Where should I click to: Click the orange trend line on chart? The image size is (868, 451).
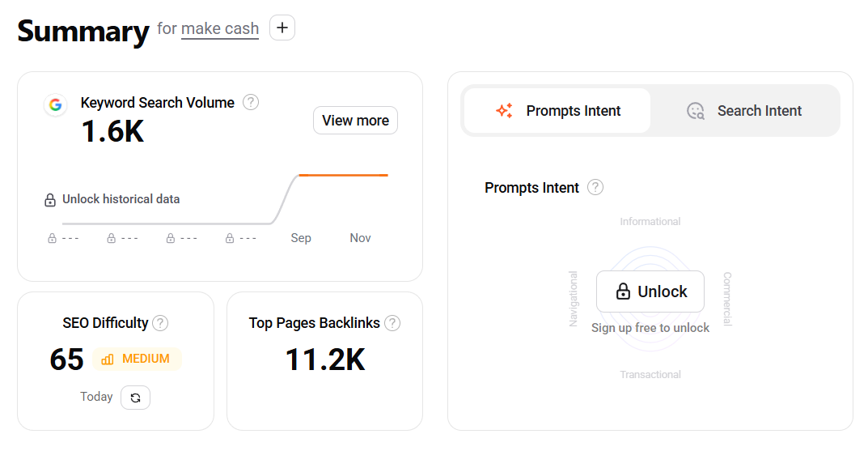[343, 175]
